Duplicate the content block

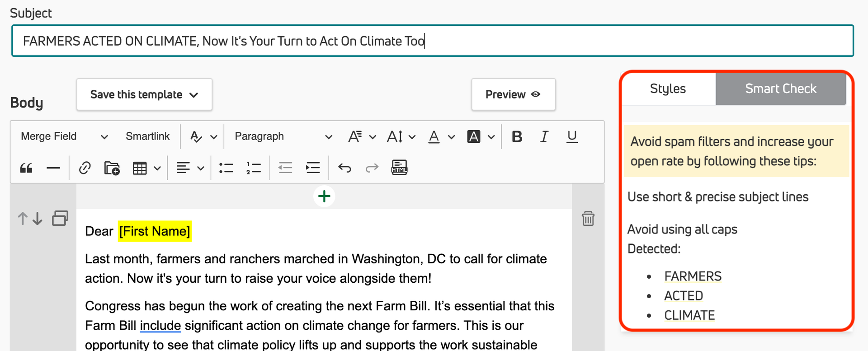tap(60, 218)
